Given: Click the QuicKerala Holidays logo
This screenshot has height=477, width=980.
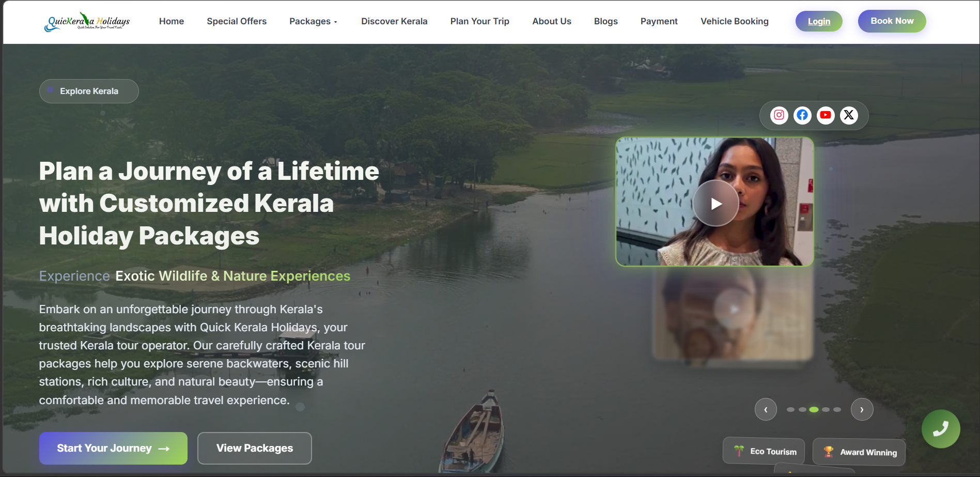Looking at the screenshot, I should click(87, 22).
